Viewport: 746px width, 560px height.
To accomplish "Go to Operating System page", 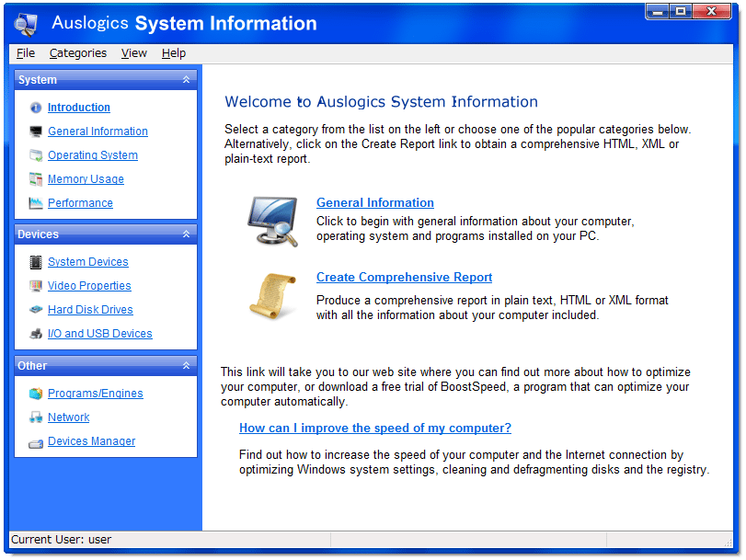I will pyautogui.click(x=93, y=155).
